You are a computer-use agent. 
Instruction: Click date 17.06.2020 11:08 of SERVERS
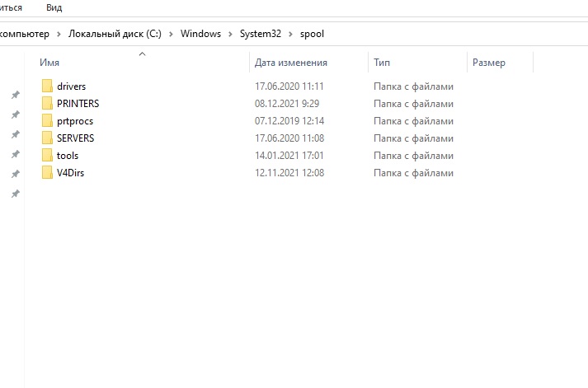click(x=289, y=138)
